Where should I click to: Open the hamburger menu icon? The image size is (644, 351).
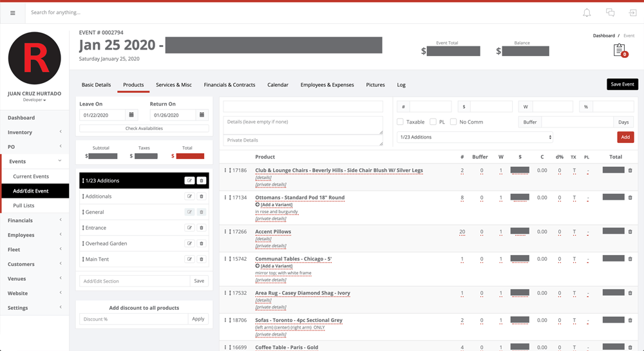13,12
